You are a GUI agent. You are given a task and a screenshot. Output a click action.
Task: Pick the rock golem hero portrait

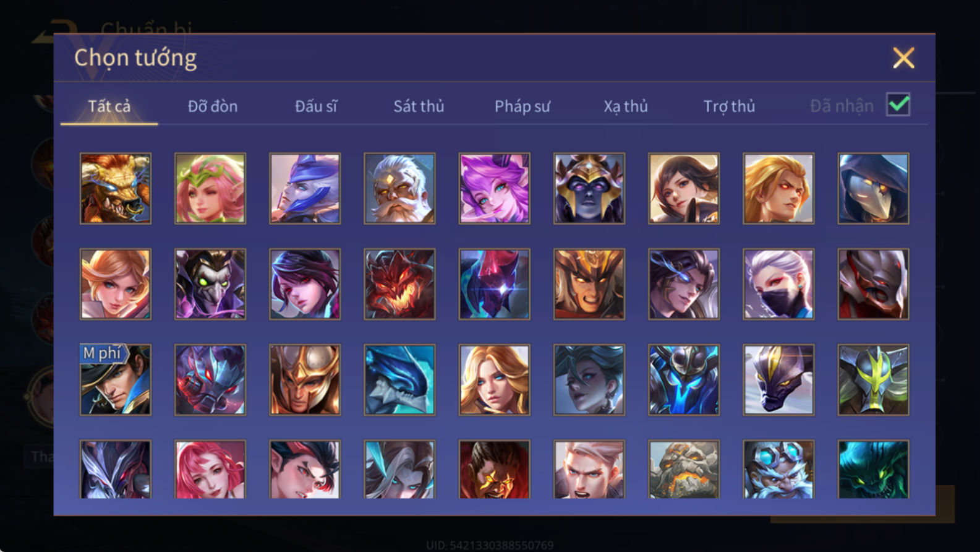pos(684,469)
